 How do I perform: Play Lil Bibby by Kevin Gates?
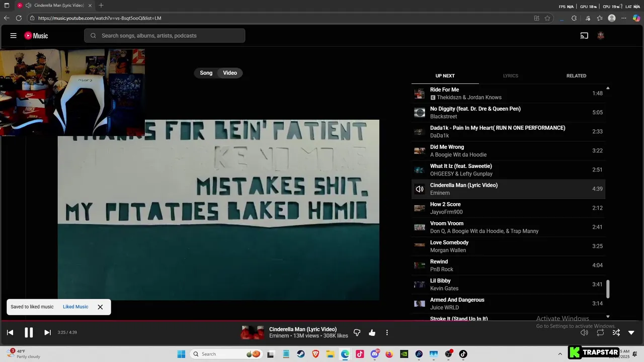[508, 285]
